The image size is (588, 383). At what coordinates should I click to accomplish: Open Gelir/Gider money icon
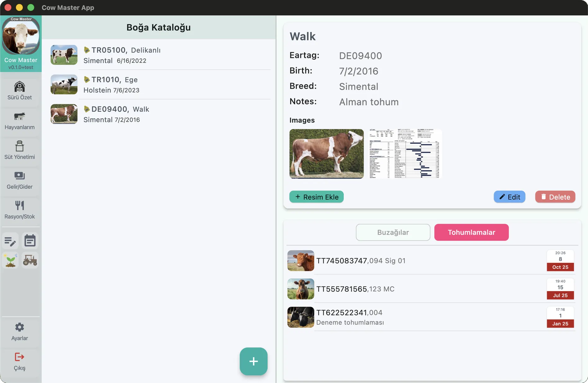[20, 176]
